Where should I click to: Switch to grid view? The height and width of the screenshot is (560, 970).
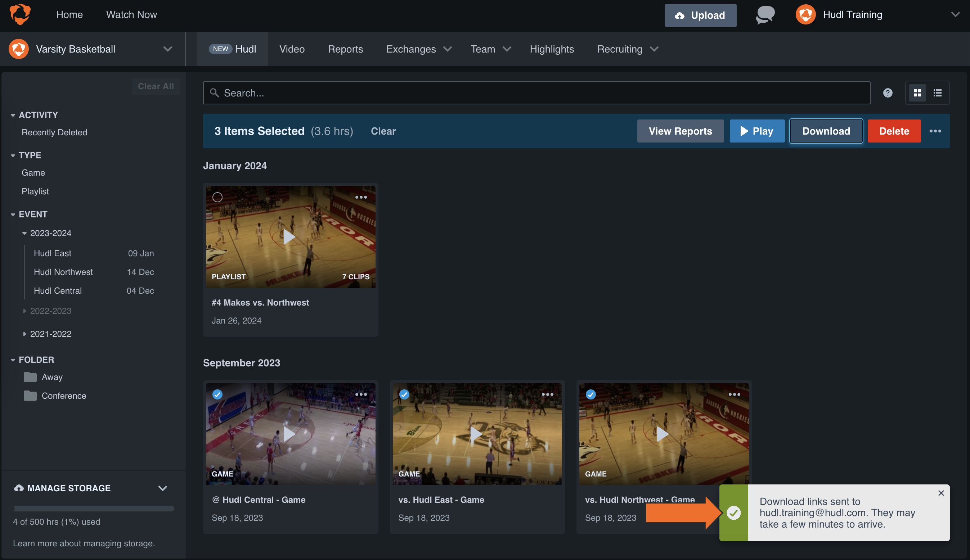click(917, 93)
